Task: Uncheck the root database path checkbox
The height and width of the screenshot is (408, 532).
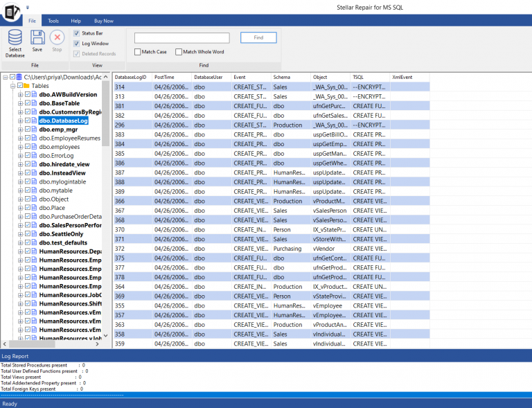Action: (12, 77)
